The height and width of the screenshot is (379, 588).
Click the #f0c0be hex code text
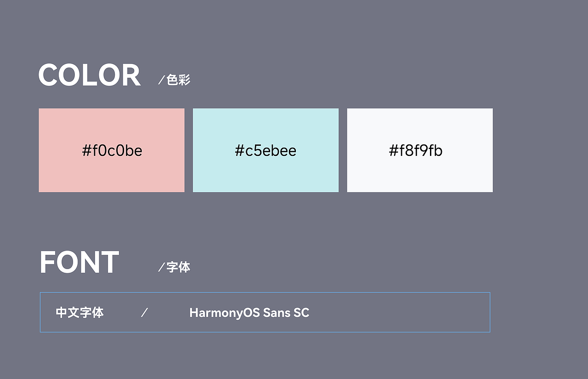tap(112, 150)
